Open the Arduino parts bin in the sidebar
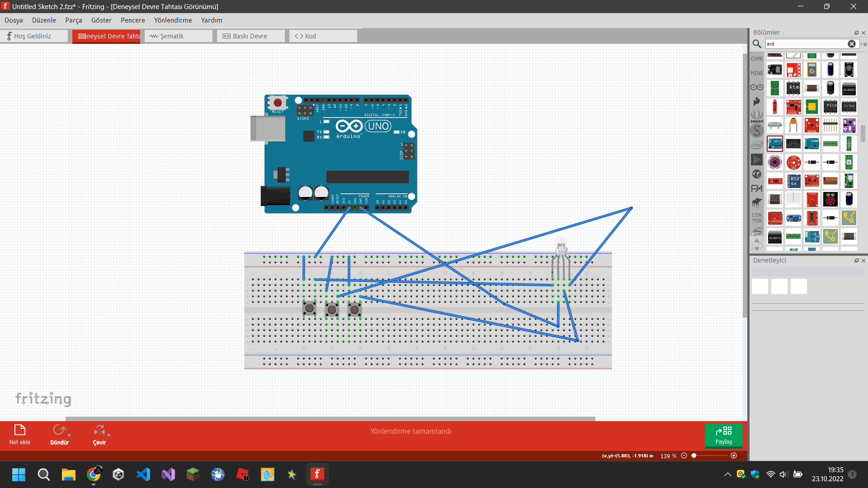The height and width of the screenshot is (488, 868). tap(757, 87)
